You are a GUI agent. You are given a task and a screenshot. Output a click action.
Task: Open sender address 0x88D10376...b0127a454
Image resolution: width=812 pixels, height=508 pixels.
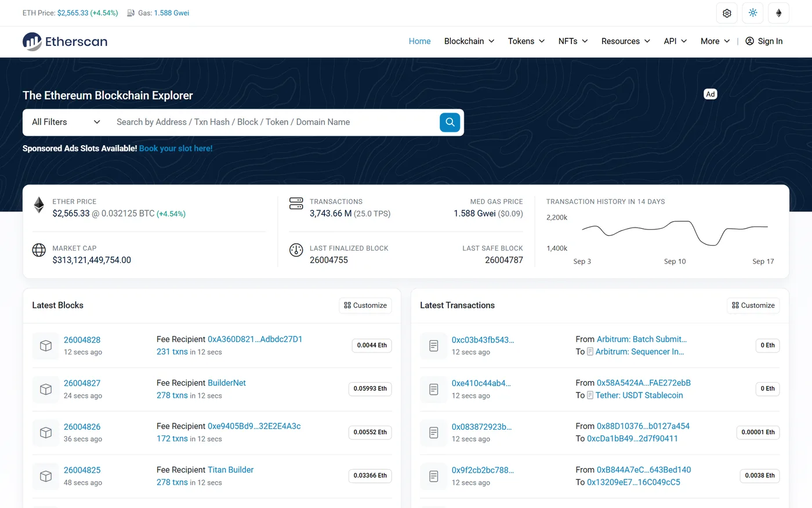point(643,426)
